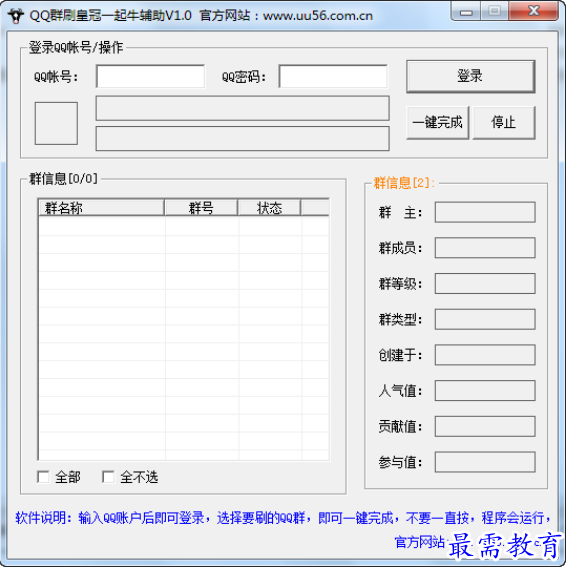Check the 全不选 checkbox

point(108,477)
